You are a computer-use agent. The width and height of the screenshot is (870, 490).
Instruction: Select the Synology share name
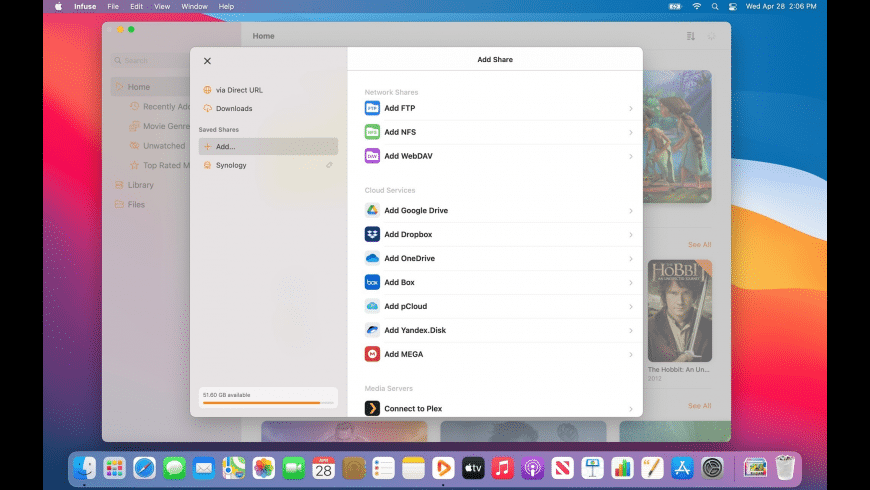tap(231, 165)
